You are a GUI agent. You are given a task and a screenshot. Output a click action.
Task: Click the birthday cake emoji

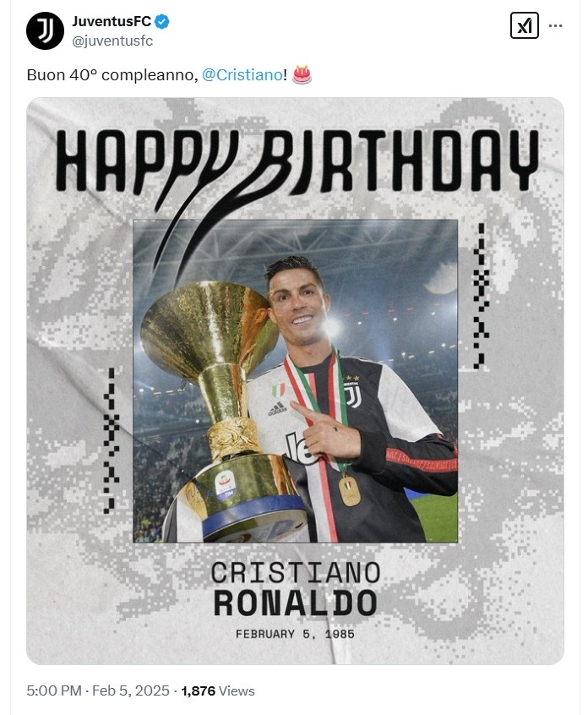(302, 74)
